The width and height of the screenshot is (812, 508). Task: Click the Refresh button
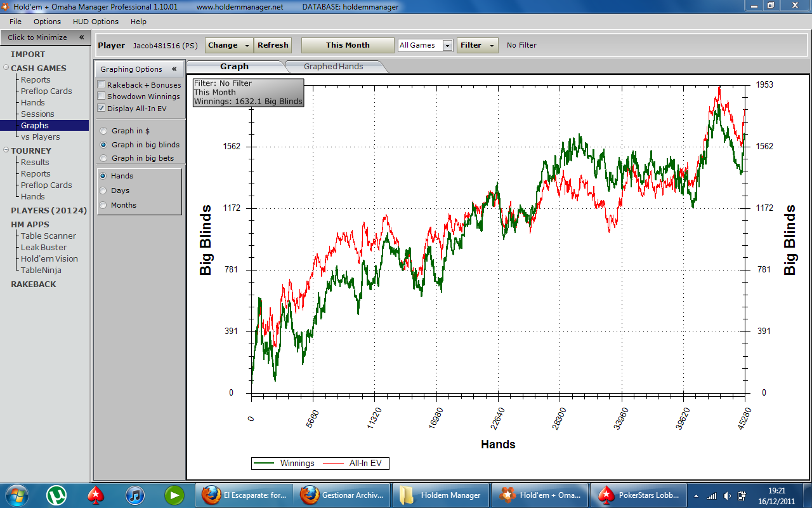click(x=273, y=45)
